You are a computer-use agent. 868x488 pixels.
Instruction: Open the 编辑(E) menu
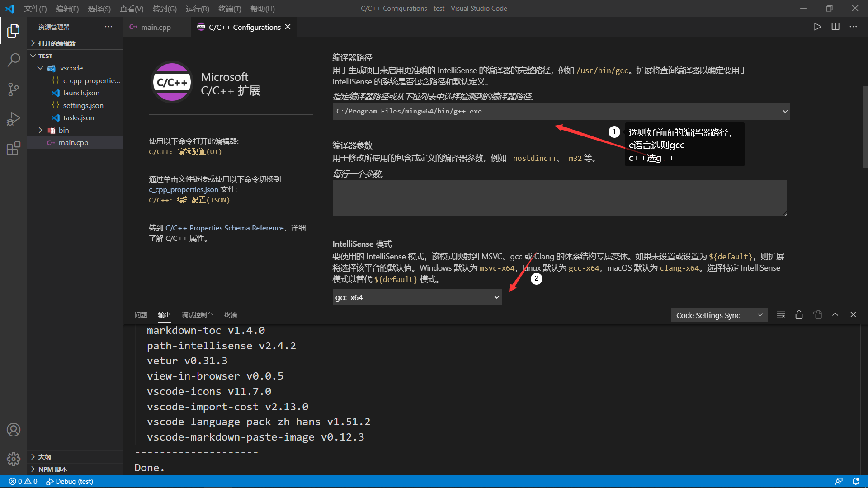(67, 9)
